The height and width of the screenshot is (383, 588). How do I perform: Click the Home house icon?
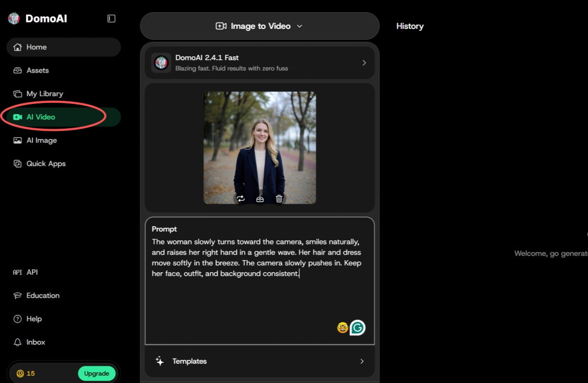coord(18,47)
